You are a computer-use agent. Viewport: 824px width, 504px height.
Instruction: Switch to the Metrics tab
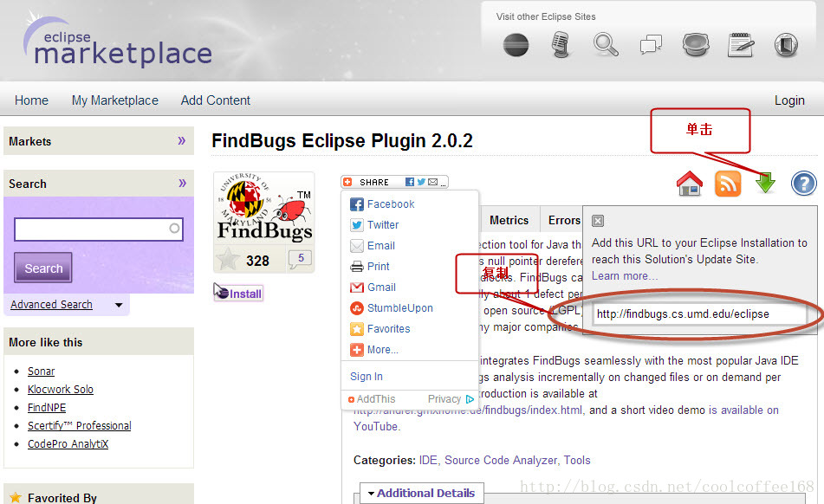[x=509, y=221]
